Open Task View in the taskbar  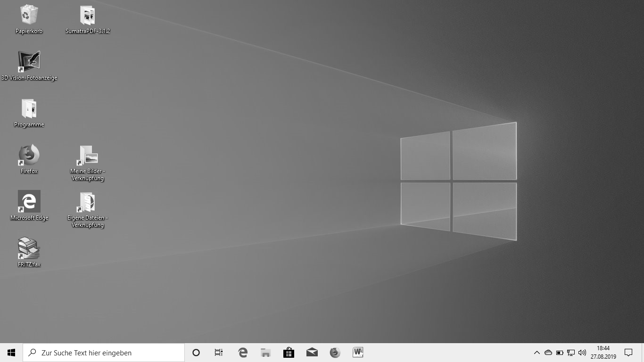click(x=219, y=353)
